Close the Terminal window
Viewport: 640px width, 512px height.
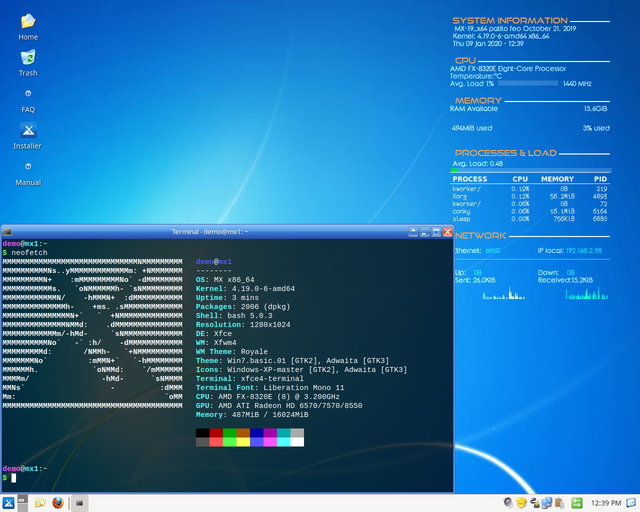[x=448, y=232]
